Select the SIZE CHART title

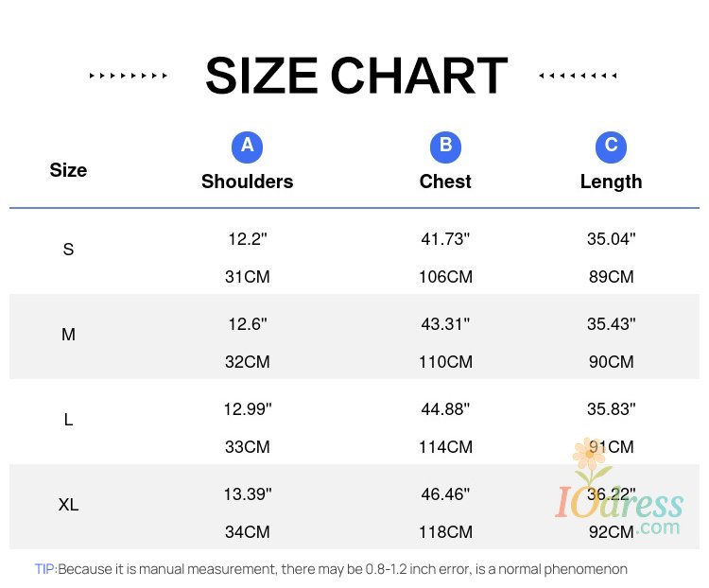pos(356,76)
